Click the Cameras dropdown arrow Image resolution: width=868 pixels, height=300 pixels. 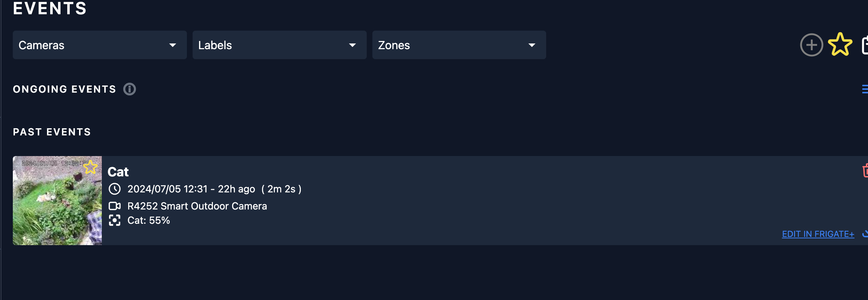pyautogui.click(x=173, y=45)
